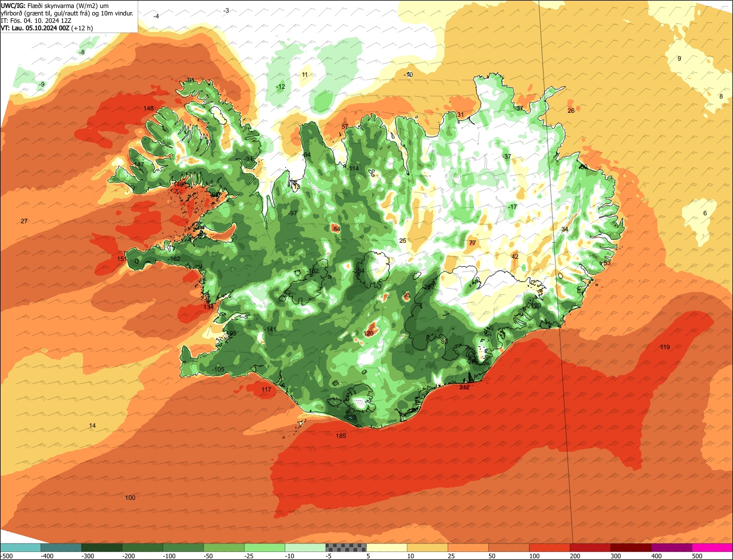Click the map value '-9' at the left edge
The height and width of the screenshot is (560, 733).
pos(41,85)
